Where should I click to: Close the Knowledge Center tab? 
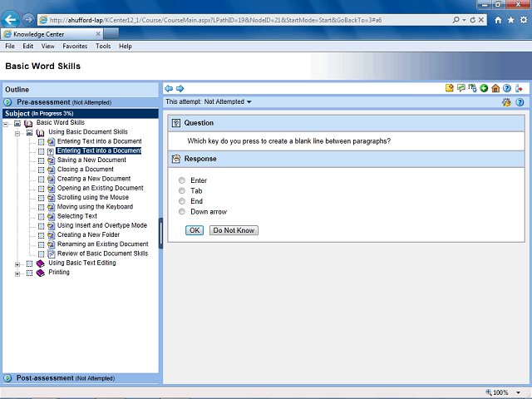tap(98, 33)
